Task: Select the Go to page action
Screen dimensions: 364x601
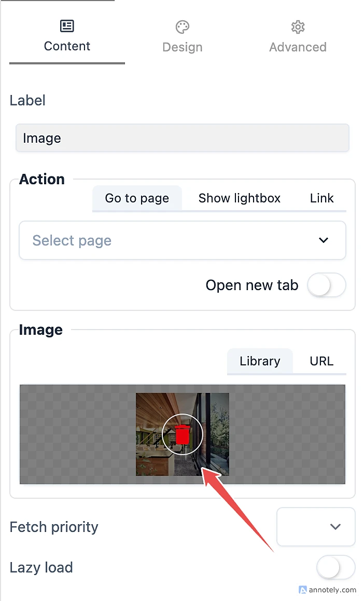Action: tap(137, 198)
